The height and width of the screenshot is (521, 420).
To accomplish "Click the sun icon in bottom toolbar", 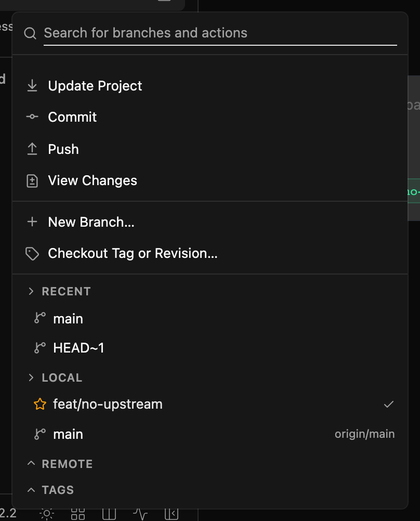I will (x=47, y=514).
